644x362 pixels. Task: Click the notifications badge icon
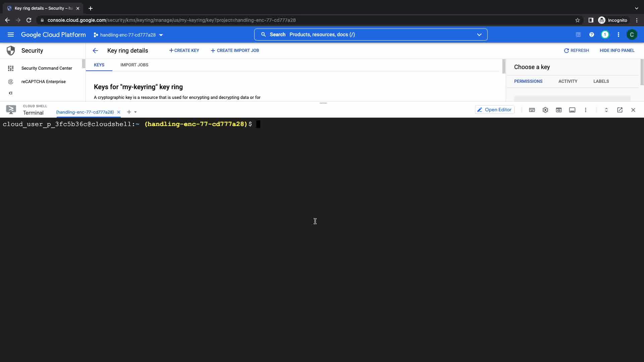pos(605,35)
